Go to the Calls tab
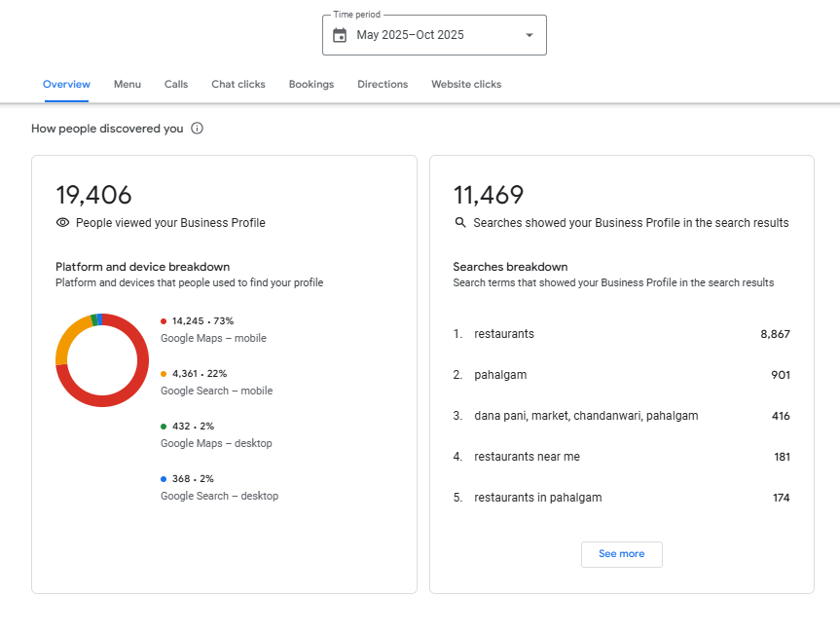Image resolution: width=840 pixels, height=634 pixels. (x=176, y=85)
